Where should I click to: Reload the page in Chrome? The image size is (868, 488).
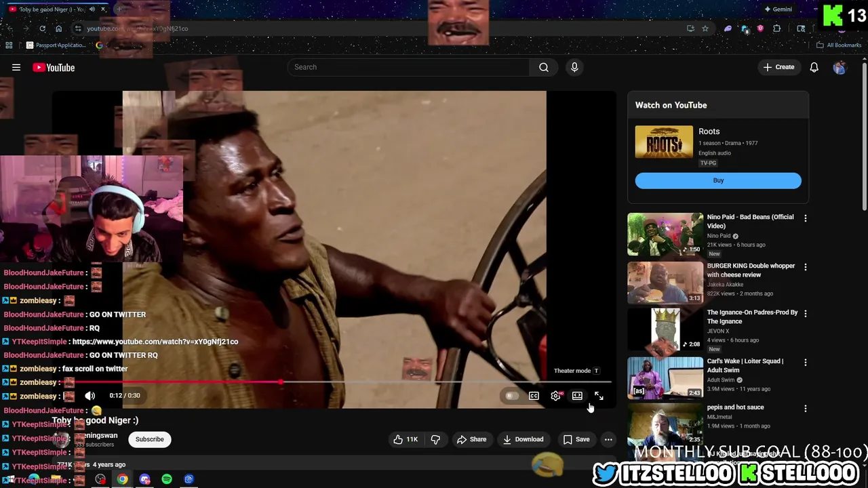[42, 28]
